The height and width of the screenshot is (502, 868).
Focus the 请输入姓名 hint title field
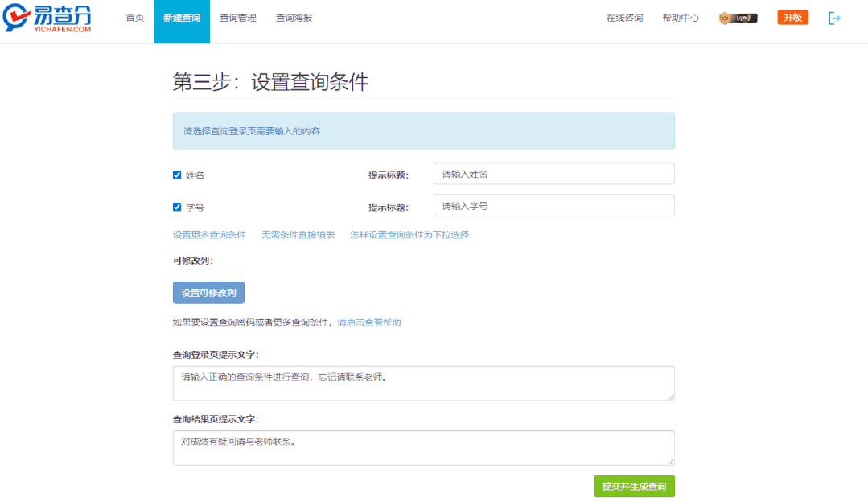(554, 174)
